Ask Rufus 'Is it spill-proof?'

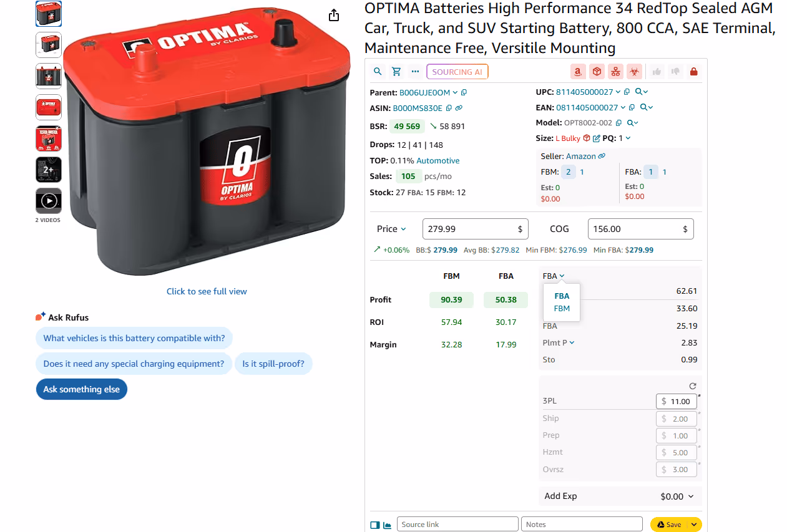click(x=273, y=364)
